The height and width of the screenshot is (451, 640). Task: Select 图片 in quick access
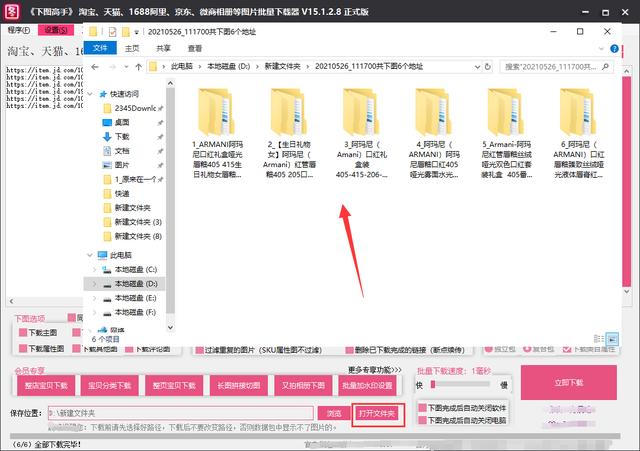pyautogui.click(x=122, y=165)
